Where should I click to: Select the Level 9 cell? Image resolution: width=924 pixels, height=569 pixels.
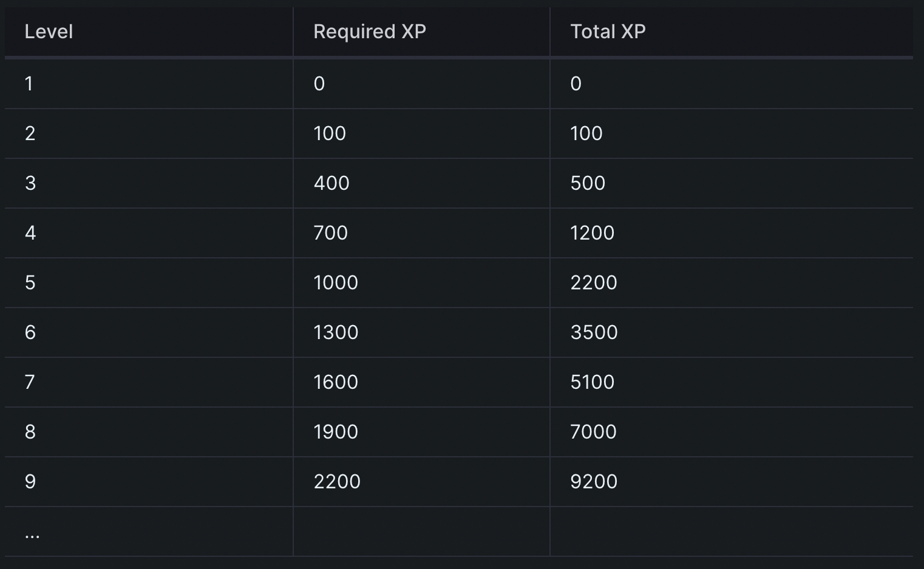click(30, 482)
